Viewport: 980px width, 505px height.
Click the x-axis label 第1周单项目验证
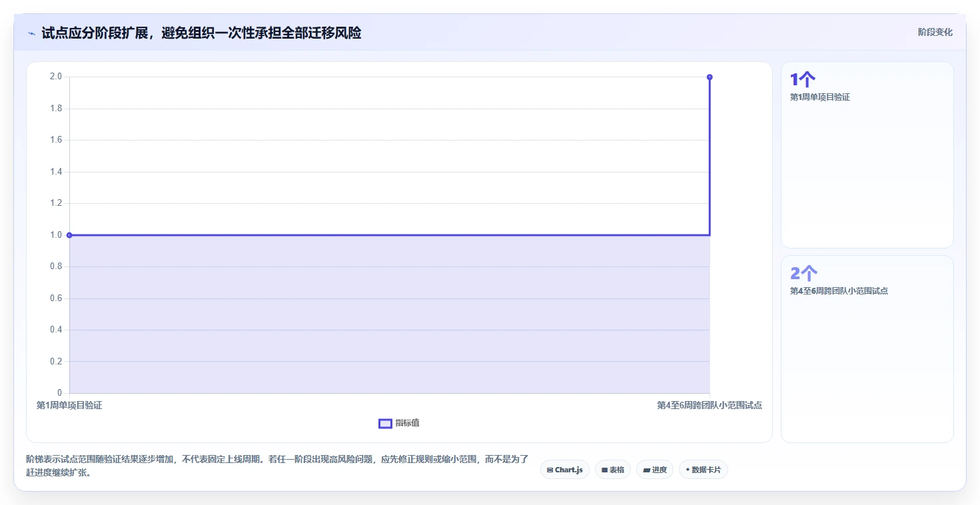[69, 405]
